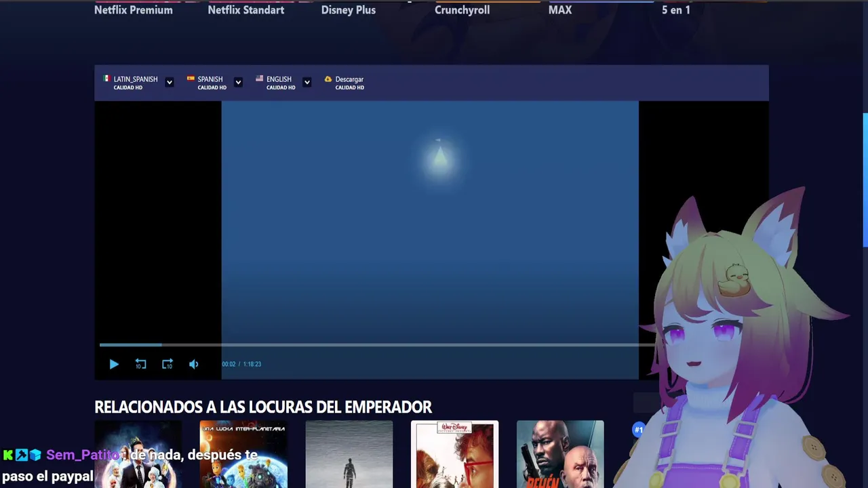Click the page scrollbar thumb
The width and height of the screenshot is (868, 488).
(x=865, y=180)
